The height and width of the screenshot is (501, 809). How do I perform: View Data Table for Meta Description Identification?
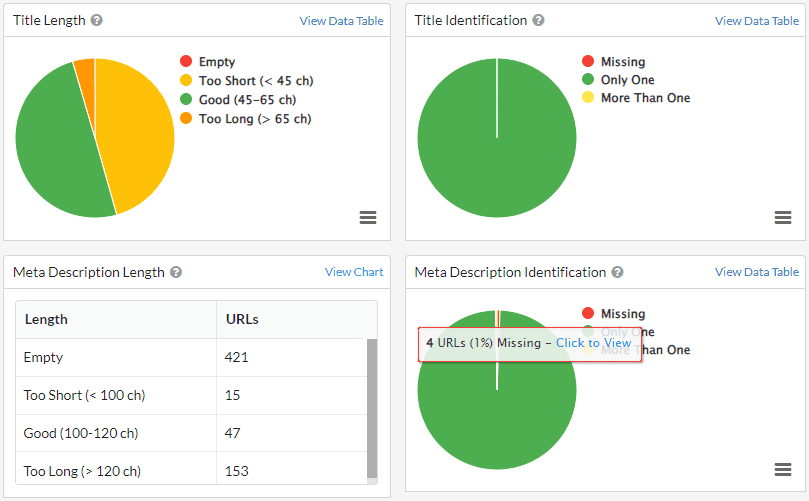[x=756, y=272]
